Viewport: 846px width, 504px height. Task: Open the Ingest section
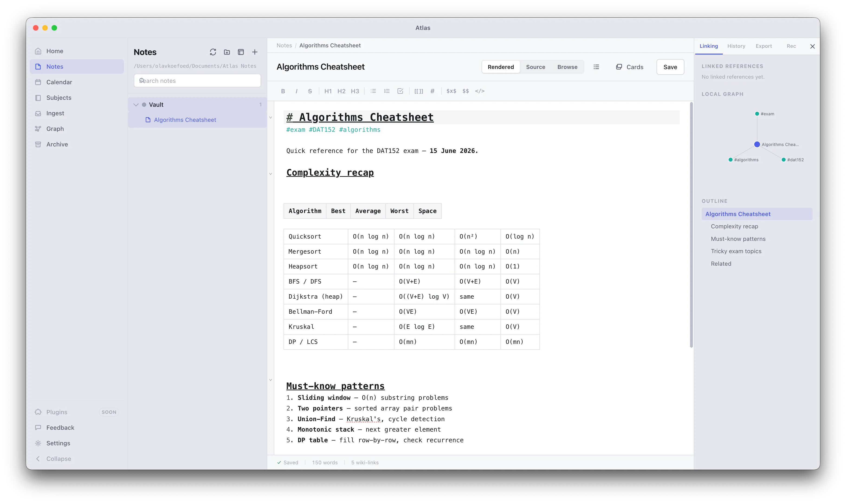(77, 113)
